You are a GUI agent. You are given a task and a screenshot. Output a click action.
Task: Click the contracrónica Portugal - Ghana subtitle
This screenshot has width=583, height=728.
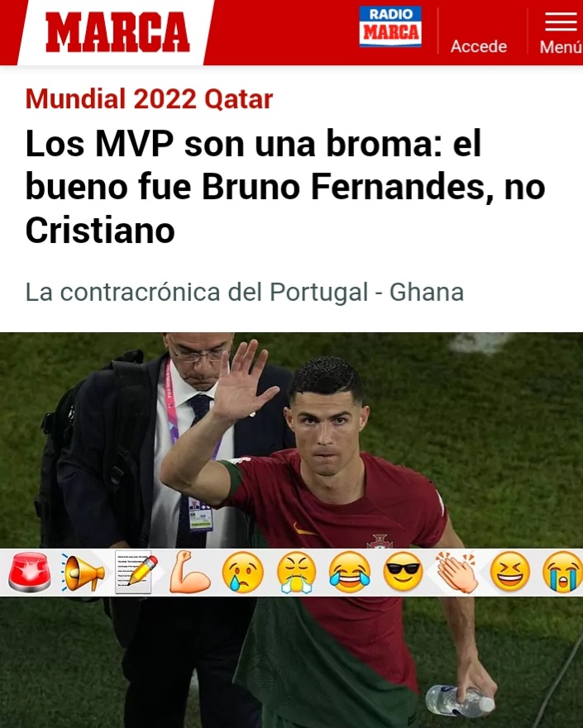point(244,292)
